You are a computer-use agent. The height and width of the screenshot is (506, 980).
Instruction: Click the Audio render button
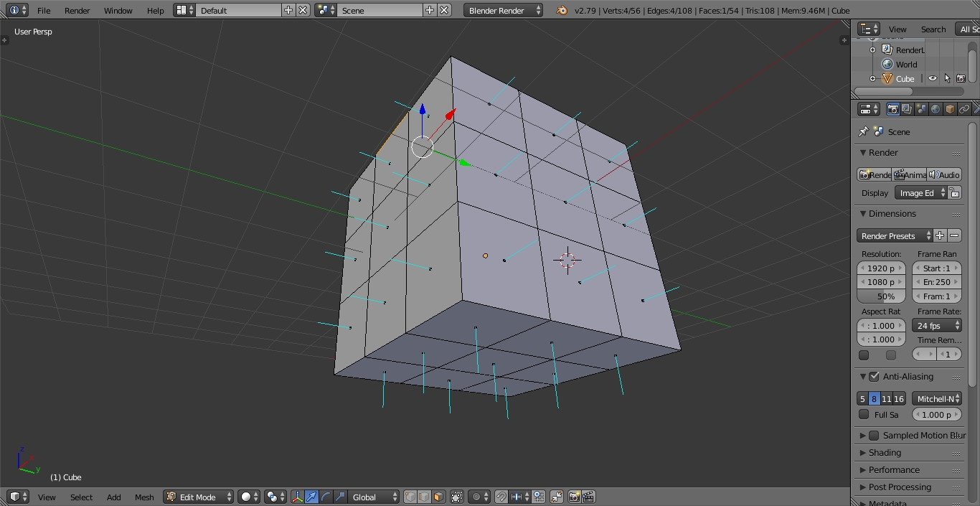pos(943,174)
